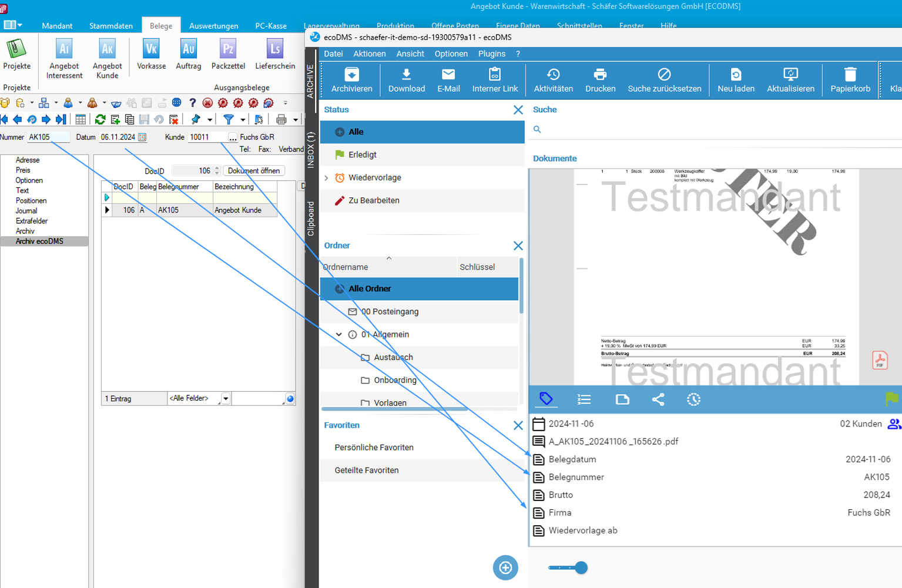Expand the Wiedervorlage status entry
This screenshot has height=588, width=902.
coord(326,177)
